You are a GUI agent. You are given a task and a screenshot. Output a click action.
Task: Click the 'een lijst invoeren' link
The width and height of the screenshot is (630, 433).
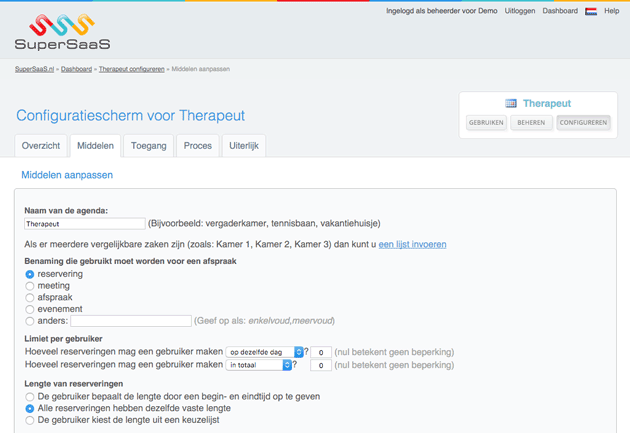tap(412, 244)
